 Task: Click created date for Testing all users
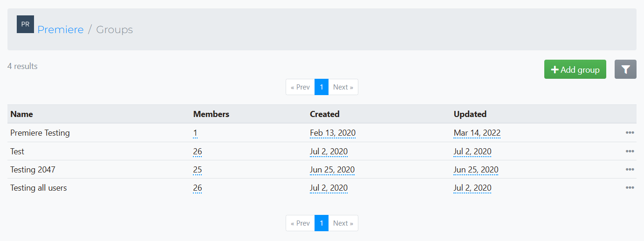329,188
